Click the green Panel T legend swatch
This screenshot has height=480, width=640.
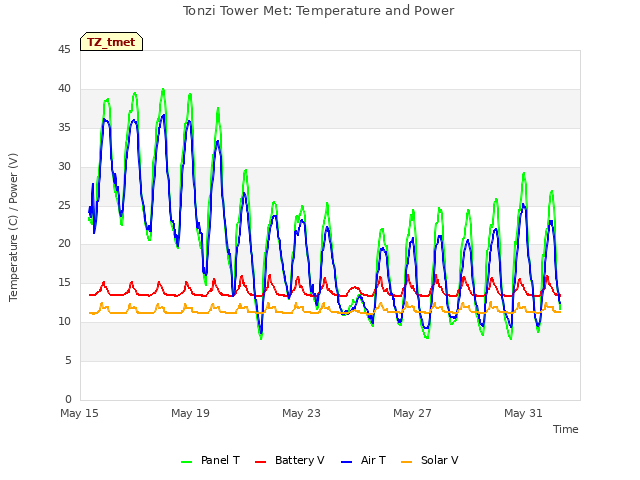[186, 461]
